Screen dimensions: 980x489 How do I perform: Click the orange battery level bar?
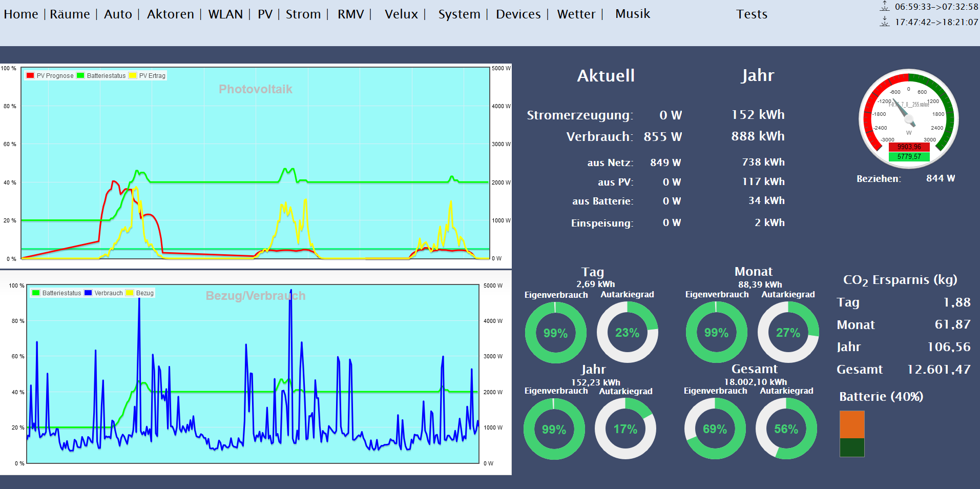coord(852,424)
